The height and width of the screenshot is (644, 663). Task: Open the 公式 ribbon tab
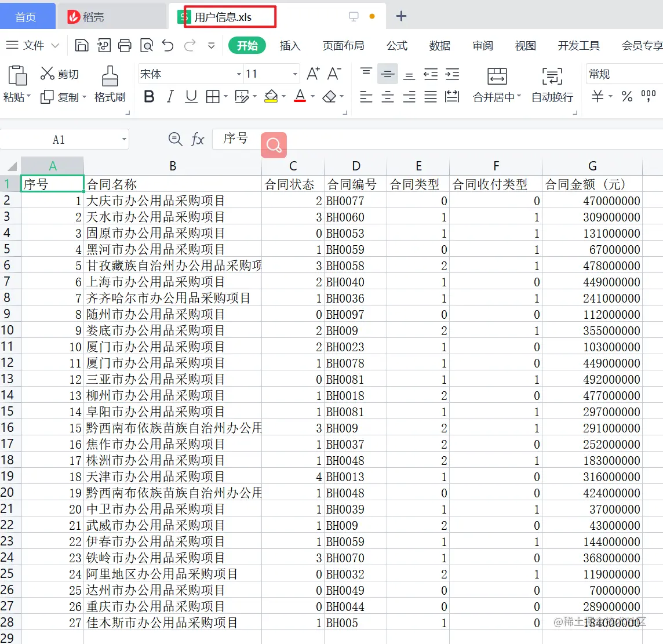pos(397,45)
